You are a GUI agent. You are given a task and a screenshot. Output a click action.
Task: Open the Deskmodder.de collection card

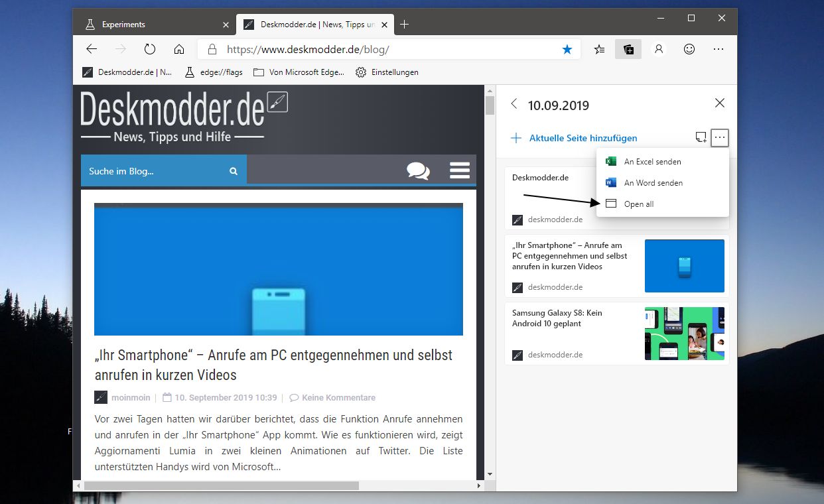point(550,198)
